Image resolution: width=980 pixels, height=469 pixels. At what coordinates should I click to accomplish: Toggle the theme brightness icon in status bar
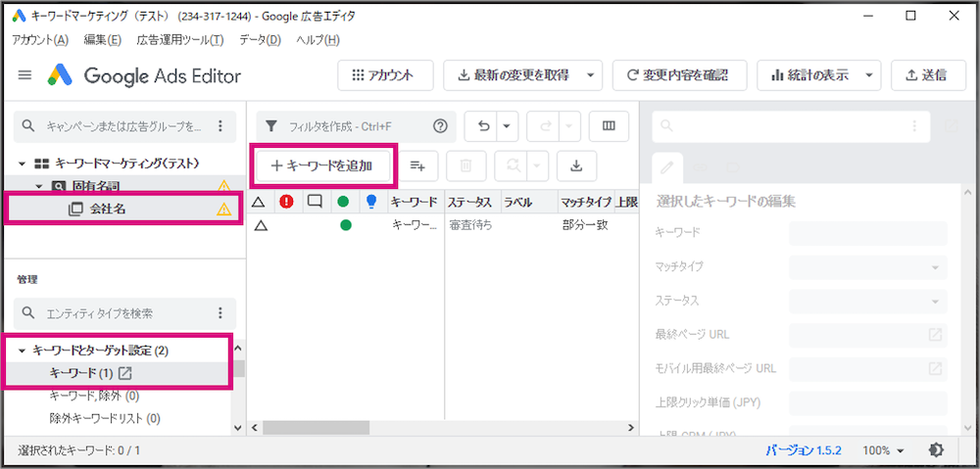pos(936,449)
